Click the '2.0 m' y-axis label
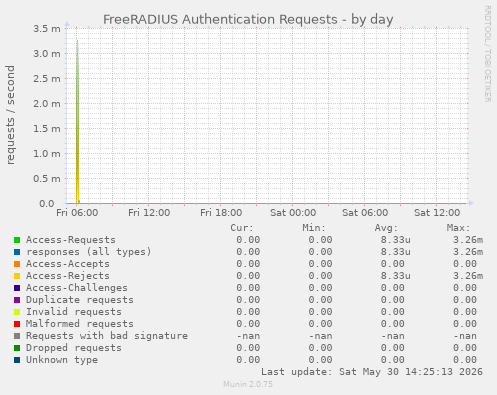The image size is (497, 395). click(x=47, y=104)
